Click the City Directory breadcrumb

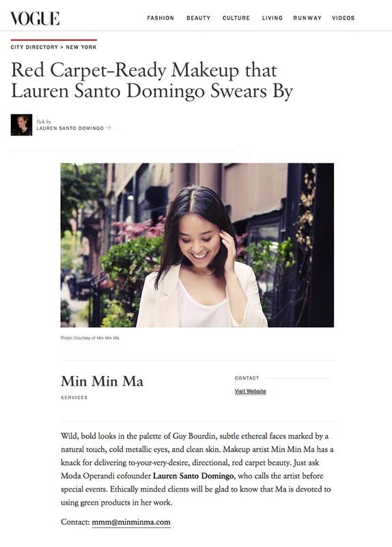click(34, 47)
